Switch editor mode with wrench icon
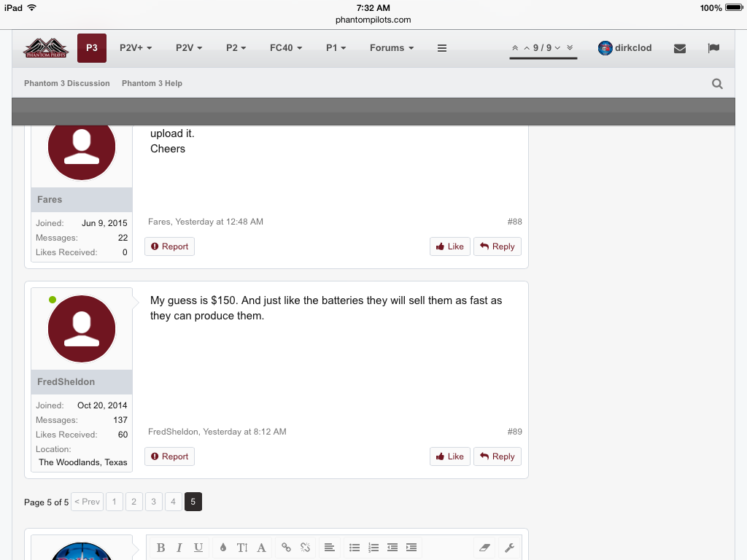The width and height of the screenshot is (747, 560). tap(509, 548)
